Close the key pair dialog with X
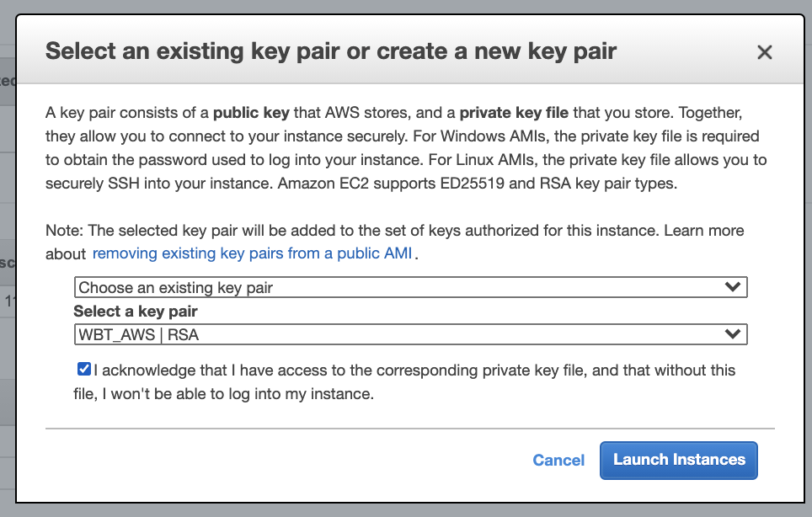 764,52
